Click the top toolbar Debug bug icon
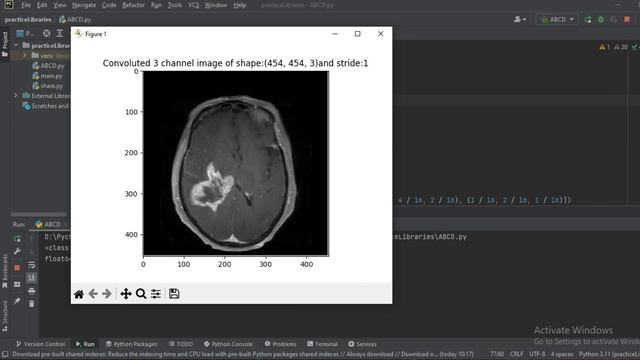Viewport: 640px width, 360px height. tap(601, 20)
